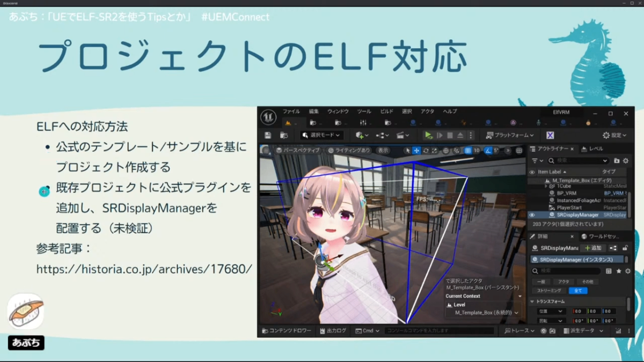Click the purple X toolbar icon
644x362 pixels.
pos(550,135)
